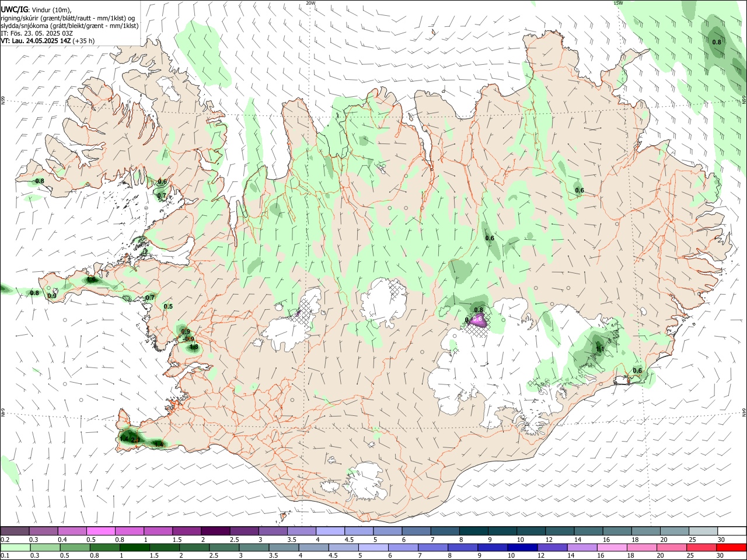Pick the purple 12 swatch, lower legend row

553,547
